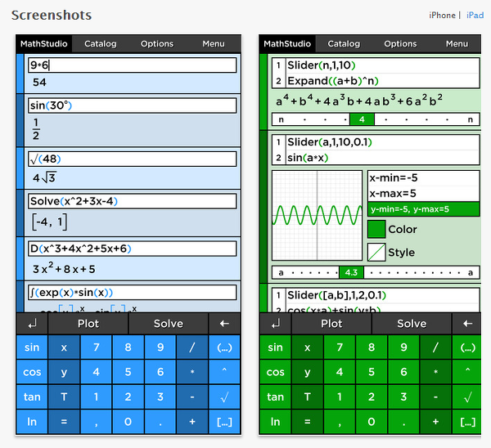Tap the 5 key on green keypad

(x=372, y=372)
